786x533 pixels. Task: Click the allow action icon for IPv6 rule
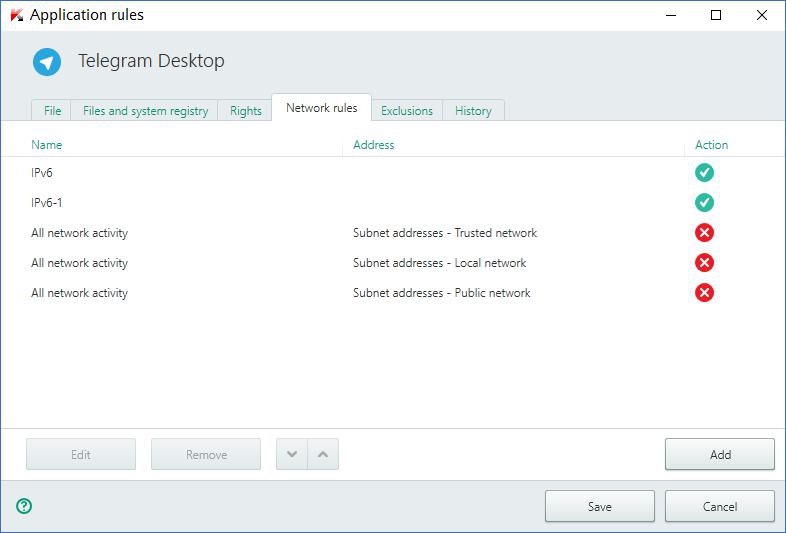tap(704, 172)
